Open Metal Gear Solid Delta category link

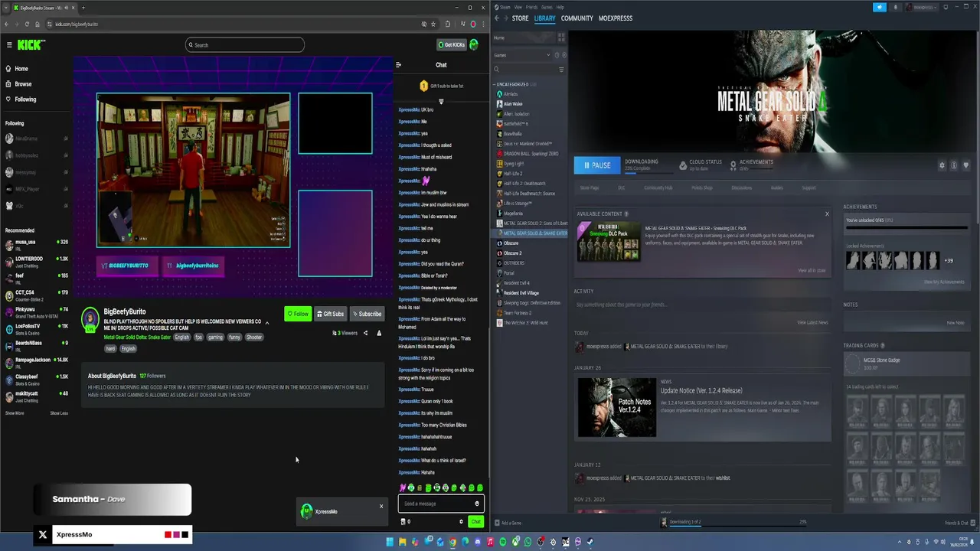pyautogui.click(x=137, y=337)
